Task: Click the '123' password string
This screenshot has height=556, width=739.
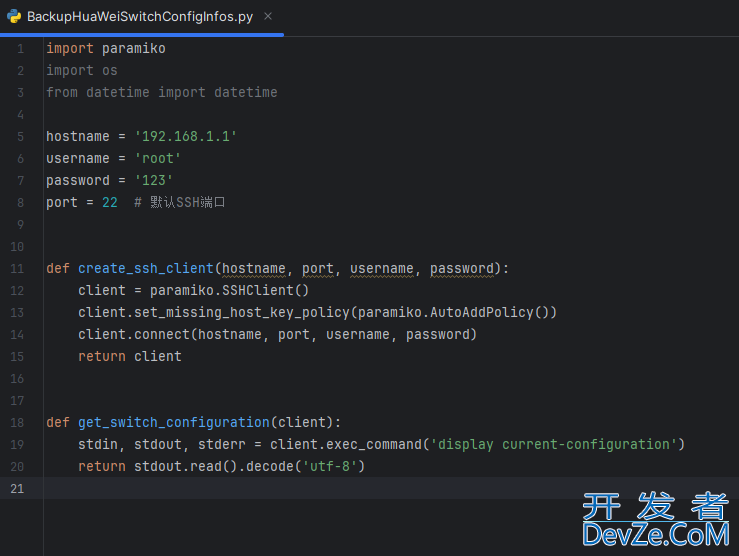Action: (154, 180)
